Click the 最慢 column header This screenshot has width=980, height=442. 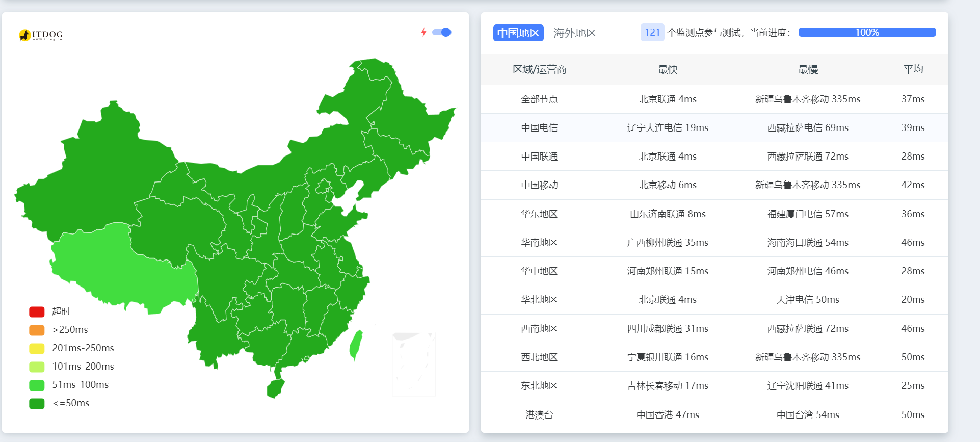tap(808, 69)
